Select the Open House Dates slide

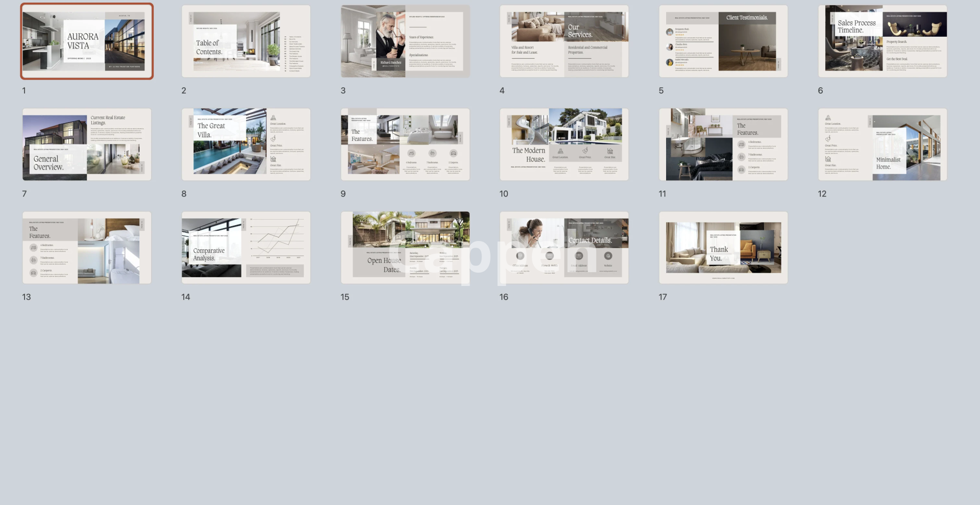coord(405,248)
